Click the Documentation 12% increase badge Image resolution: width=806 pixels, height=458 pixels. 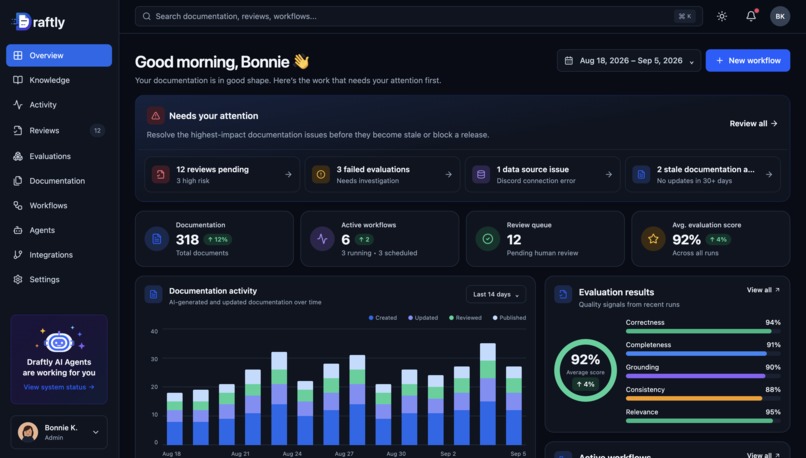[x=218, y=240]
